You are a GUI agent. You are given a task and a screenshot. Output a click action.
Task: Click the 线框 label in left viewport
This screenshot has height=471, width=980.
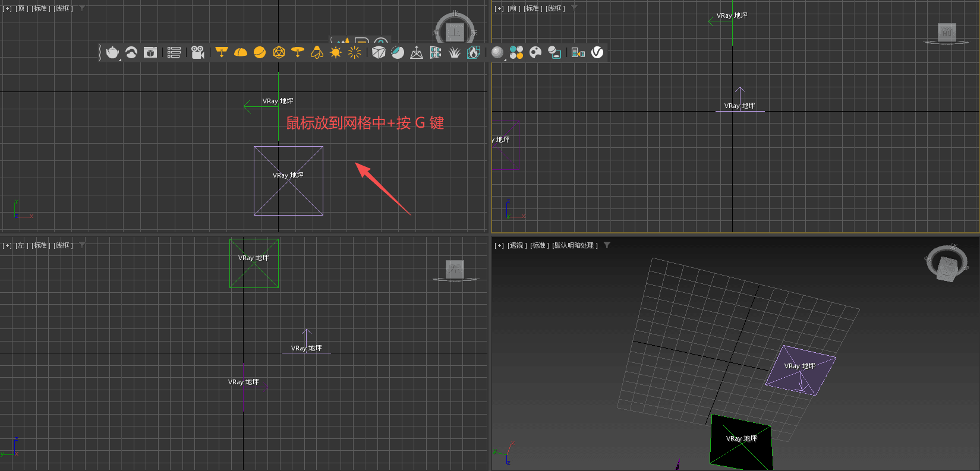[63, 245]
